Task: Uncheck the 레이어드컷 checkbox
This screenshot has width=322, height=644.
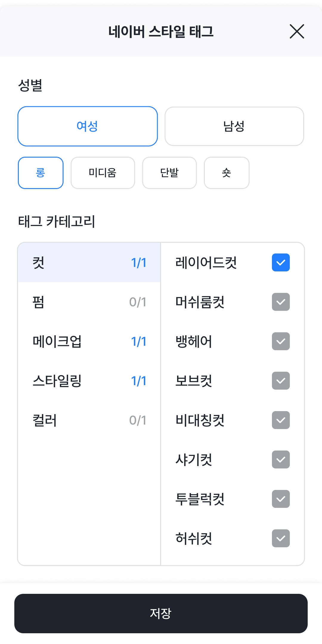Action: 281,263
